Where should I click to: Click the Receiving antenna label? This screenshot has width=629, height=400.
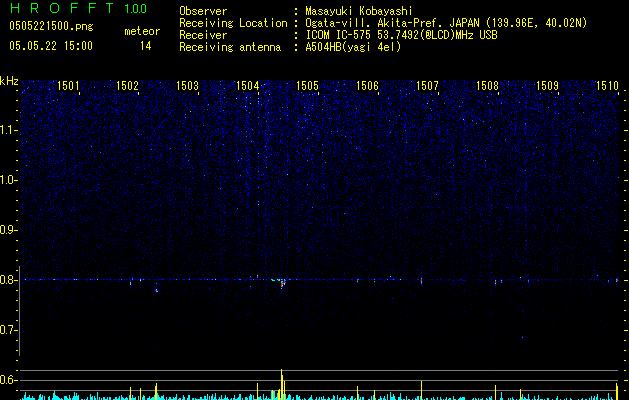(x=230, y=47)
